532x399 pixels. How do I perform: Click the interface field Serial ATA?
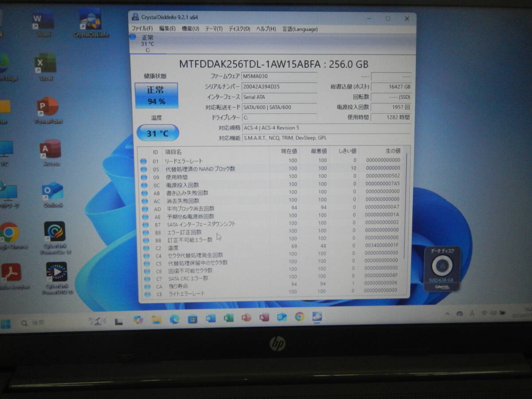click(279, 97)
